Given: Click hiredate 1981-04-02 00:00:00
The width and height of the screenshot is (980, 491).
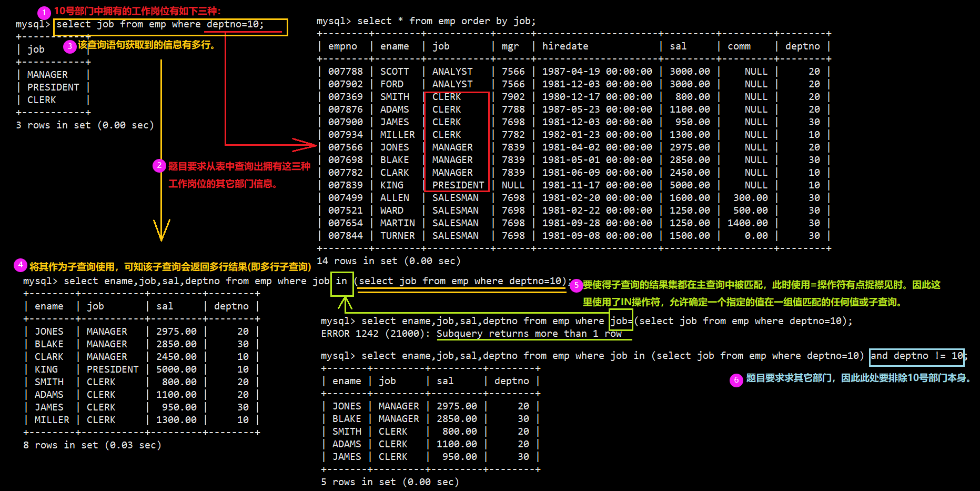Looking at the screenshot, I should (597, 147).
